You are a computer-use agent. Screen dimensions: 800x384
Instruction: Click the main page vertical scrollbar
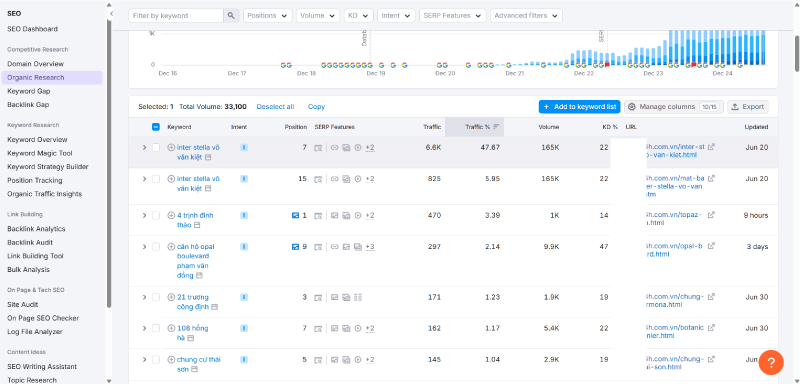point(796,54)
